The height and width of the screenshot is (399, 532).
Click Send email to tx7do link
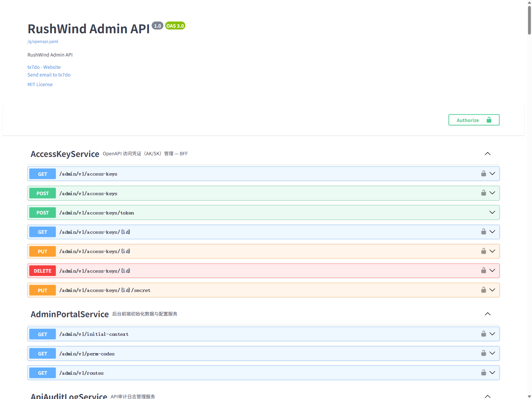click(x=49, y=75)
